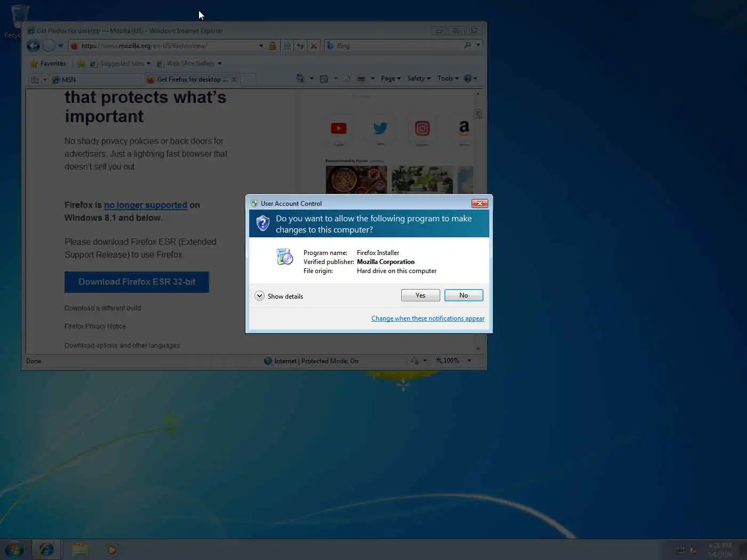Open Windows Explorer from the taskbar
The image size is (747, 560).
click(x=80, y=550)
